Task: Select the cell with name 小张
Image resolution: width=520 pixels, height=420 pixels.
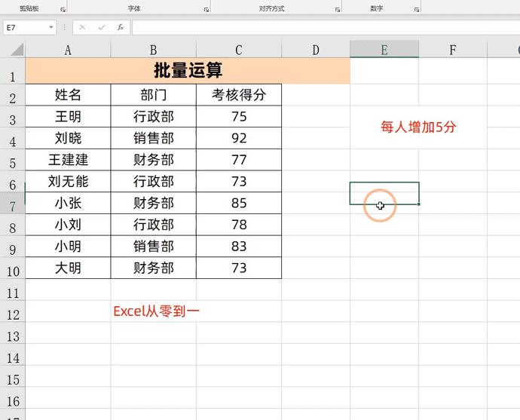Action: 68,203
